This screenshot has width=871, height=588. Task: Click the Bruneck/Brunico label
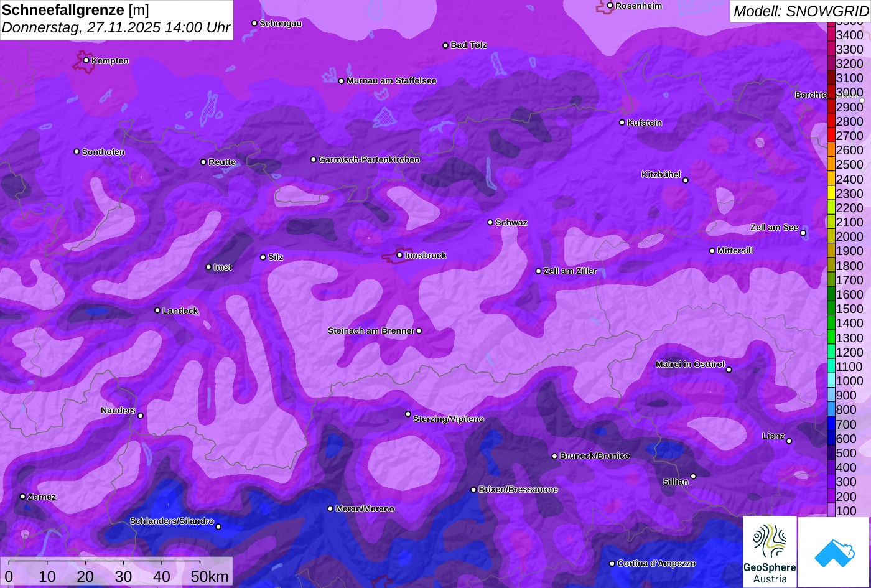tap(595, 456)
